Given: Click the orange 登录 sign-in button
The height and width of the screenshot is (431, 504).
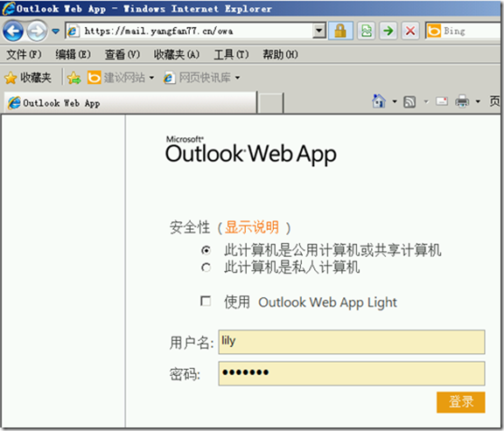Looking at the screenshot, I should tap(460, 402).
